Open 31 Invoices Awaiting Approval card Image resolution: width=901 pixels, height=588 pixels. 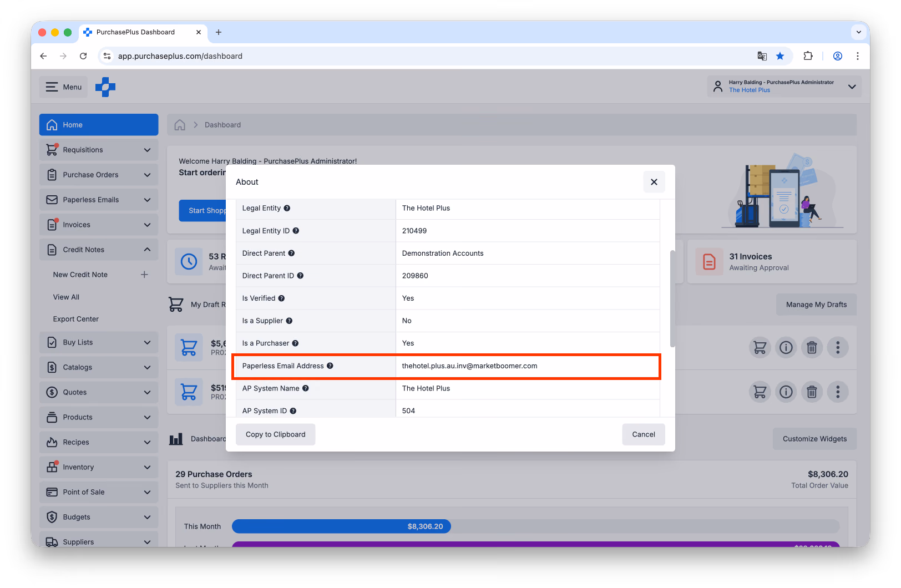(x=772, y=262)
